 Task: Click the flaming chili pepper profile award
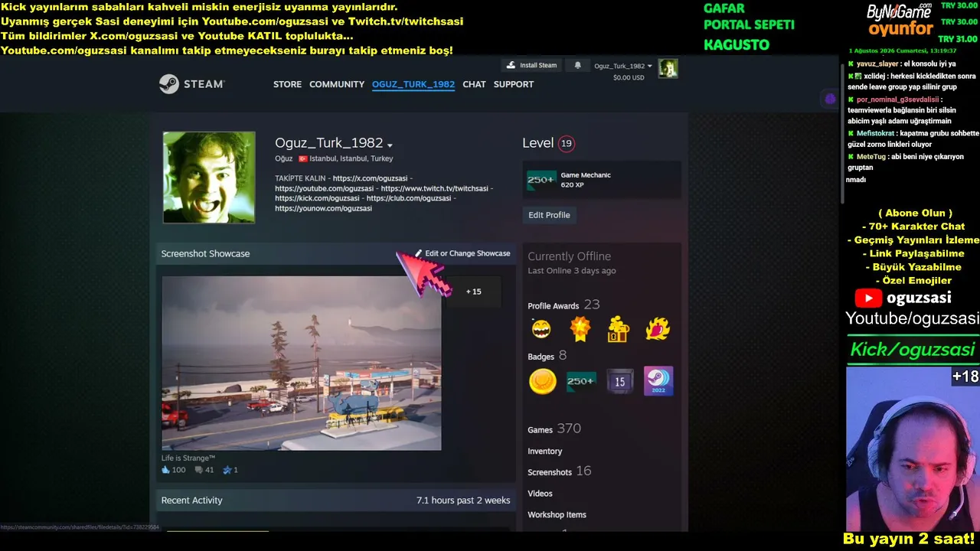click(x=657, y=329)
